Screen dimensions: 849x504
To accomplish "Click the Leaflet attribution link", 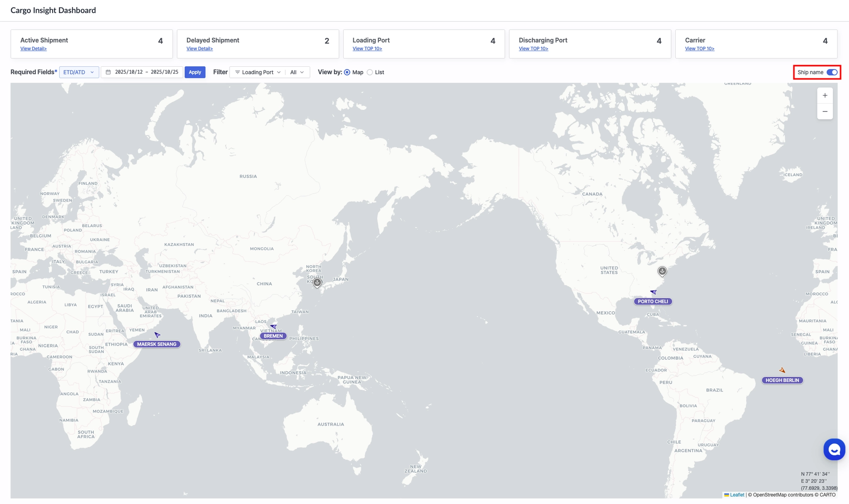I will point(737,495).
